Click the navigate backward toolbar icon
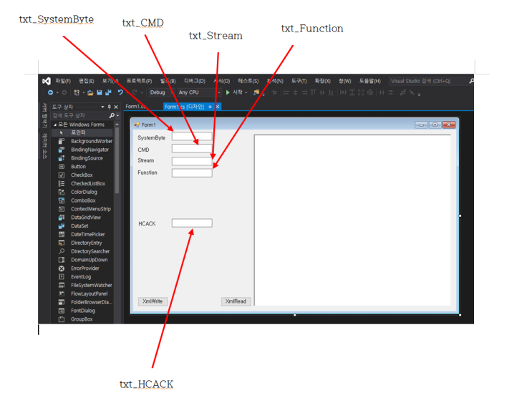The height and width of the screenshot is (403, 532). tap(51, 92)
